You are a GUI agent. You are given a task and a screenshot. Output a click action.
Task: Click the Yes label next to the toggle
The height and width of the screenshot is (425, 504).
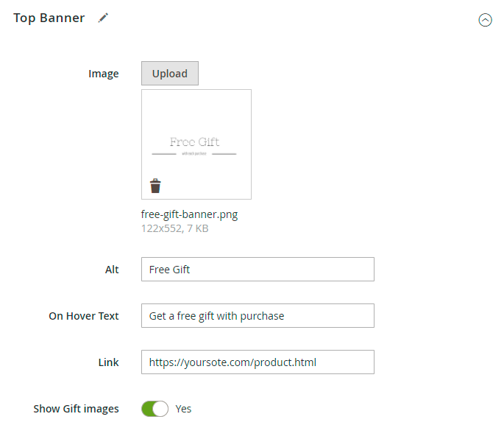coord(183,409)
